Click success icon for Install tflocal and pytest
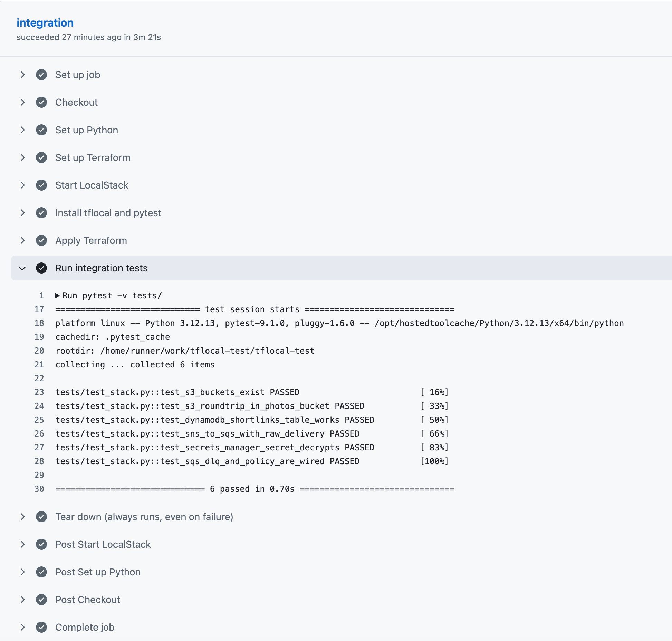672x641 pixels. [41, 213]
